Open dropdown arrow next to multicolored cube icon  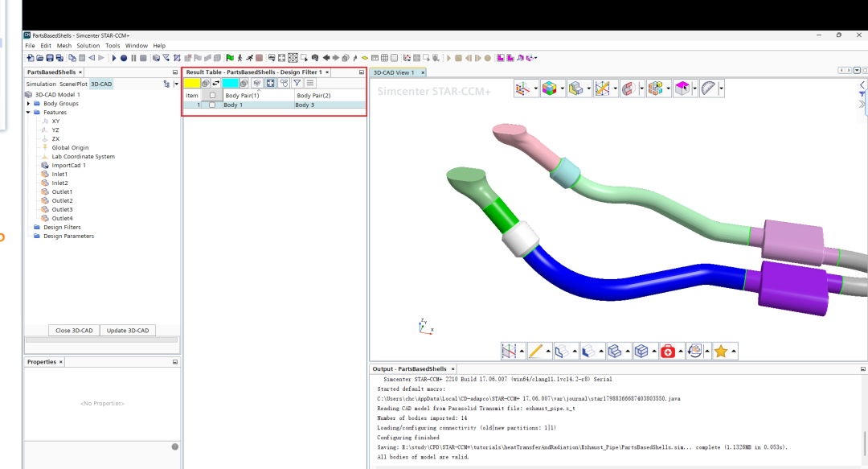coord(562,88)
